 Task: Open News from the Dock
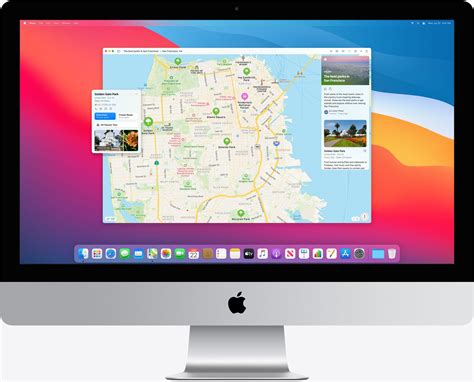pos(290,254)
